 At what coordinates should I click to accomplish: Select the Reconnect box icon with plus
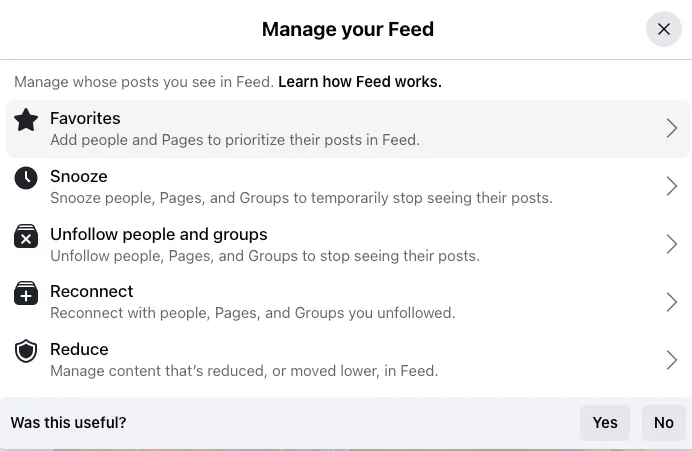click(x=26, y=293)
